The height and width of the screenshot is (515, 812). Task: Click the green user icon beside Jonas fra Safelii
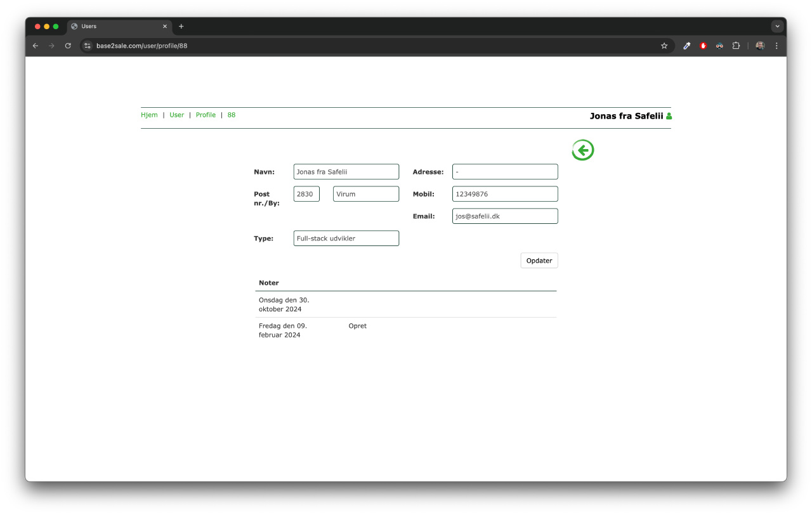click(x=669, y=116)
